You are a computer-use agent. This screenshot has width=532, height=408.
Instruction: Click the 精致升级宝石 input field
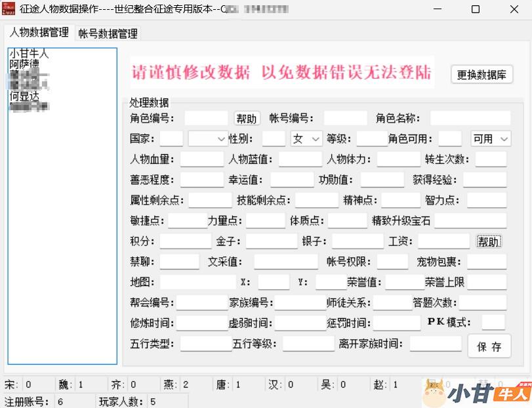coord(470,221)
